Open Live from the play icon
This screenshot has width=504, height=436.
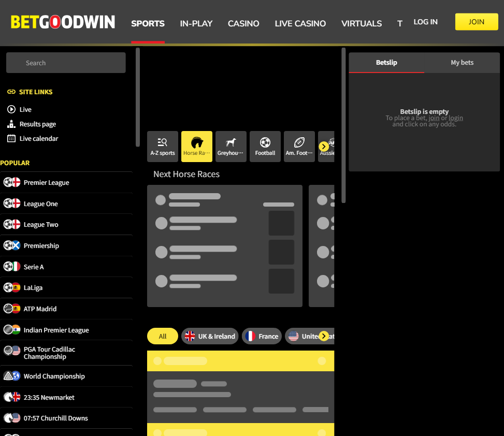coord(11,109)
